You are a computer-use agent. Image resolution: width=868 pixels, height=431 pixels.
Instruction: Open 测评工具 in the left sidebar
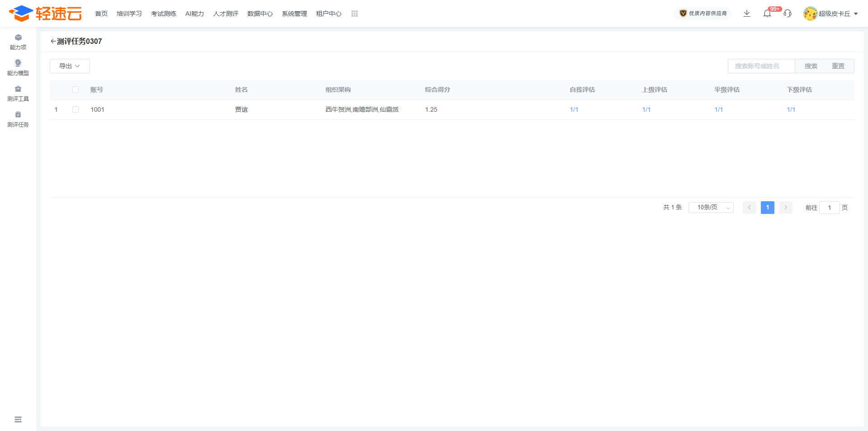pos(18,94)
